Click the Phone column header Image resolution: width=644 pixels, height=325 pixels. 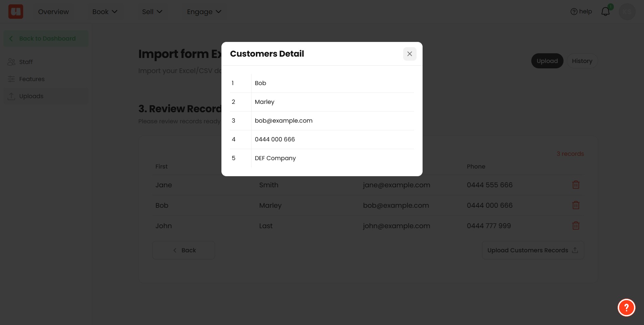pos(476,167)
